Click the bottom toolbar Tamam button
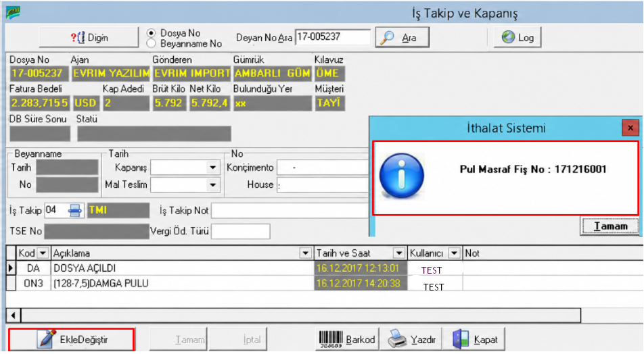Image resolution: width=644 pixels, height=354 pixels. tap(179, 340)
